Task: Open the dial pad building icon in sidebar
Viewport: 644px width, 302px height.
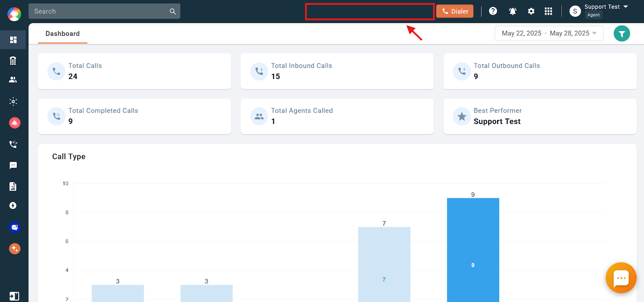Action: (x=13, y=61)
